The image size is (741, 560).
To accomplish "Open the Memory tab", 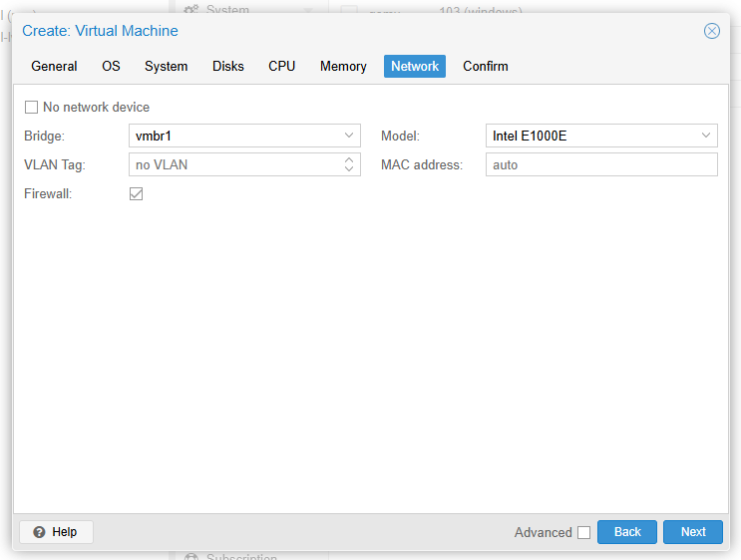I will (343, 67).
